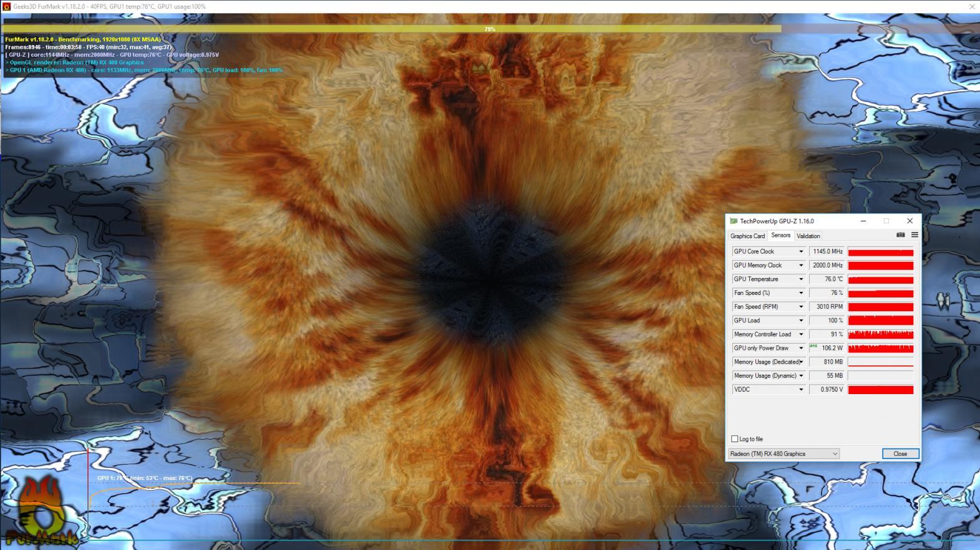Switch to the Graphics Card tab
This screenshot has width=980, height=550.
pyautogui.click(x=747, y=236)
